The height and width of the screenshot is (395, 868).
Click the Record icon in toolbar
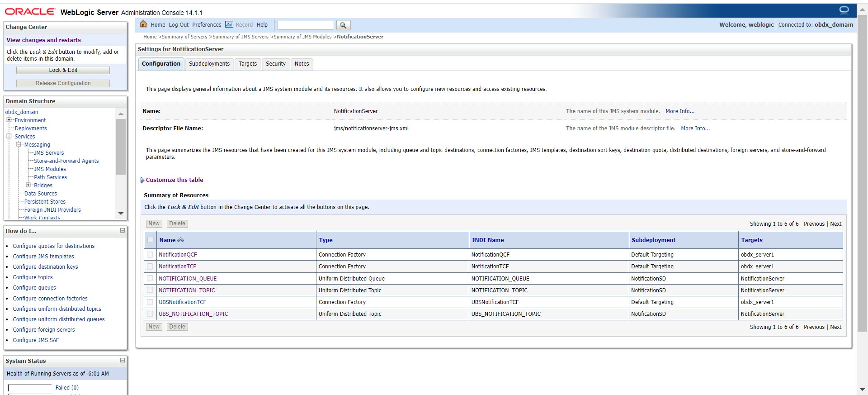tap(229, 24)
